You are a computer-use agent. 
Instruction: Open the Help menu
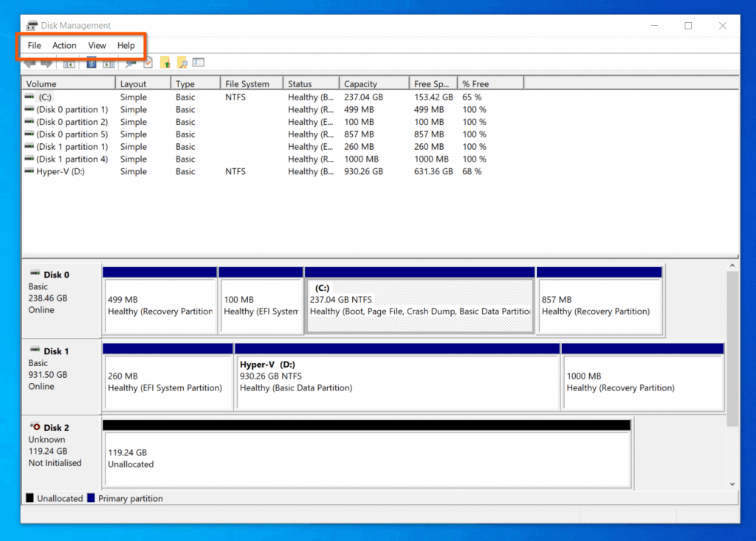point(126,45)
